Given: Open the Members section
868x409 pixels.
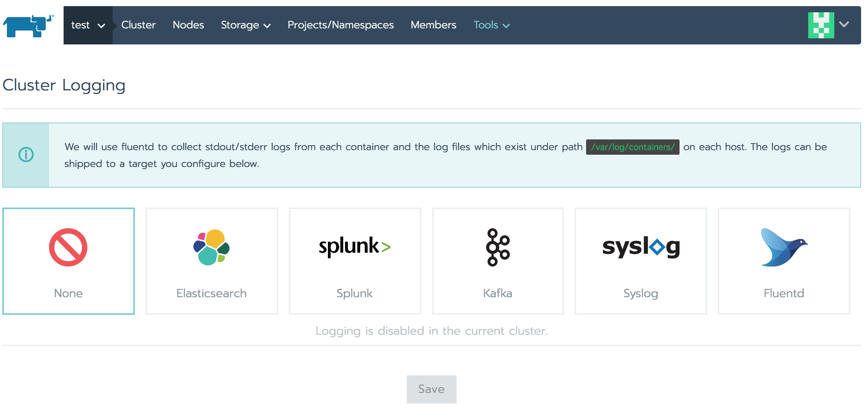Looking at the screenshot, I should [433, 25].
